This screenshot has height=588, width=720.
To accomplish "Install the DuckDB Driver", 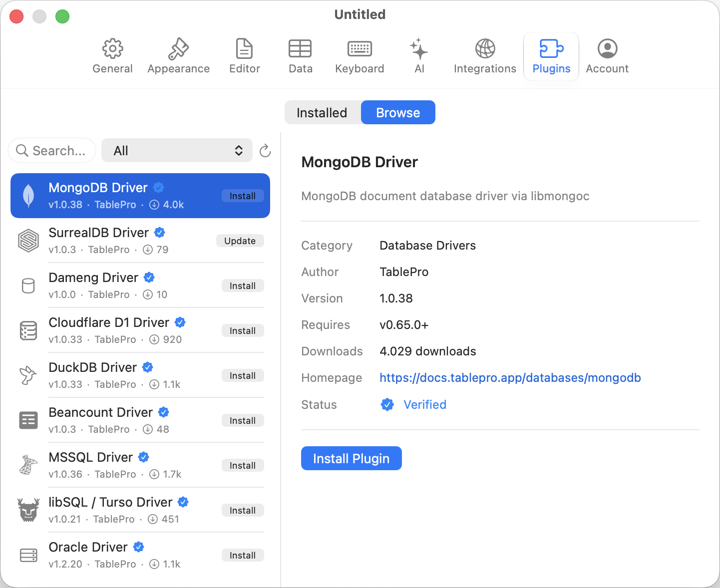I will 243,375.
